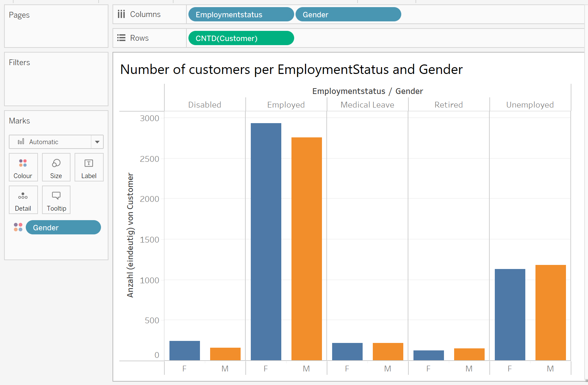Click the Pages shelf area
The image size is (588, 385).
pyautogui.click(x=56, y=26)
